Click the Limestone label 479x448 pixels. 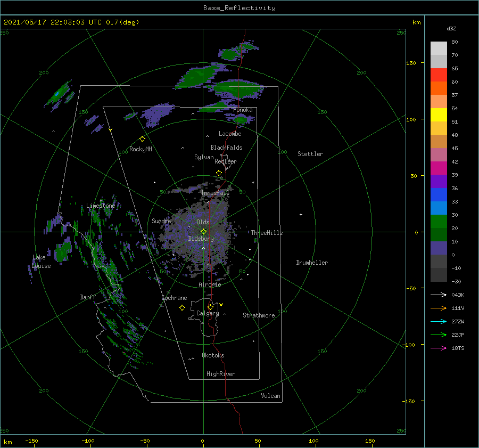click(101, 206)
